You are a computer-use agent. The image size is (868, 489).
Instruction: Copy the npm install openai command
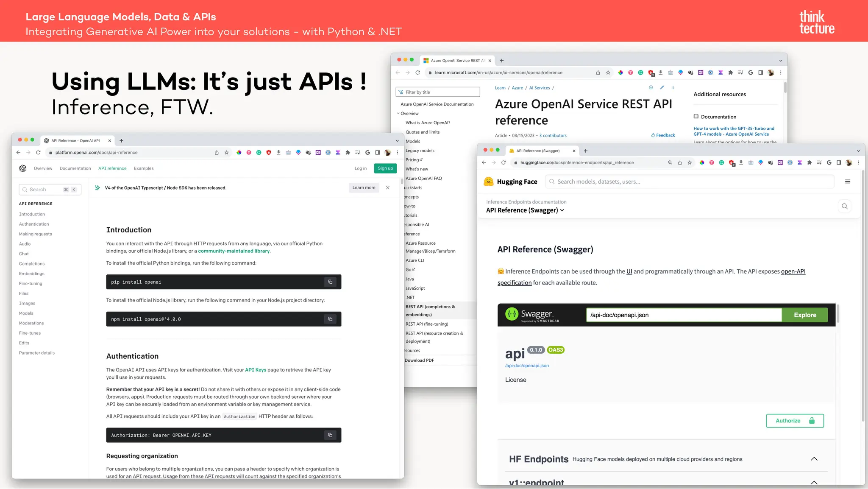[x=330, y=319]
